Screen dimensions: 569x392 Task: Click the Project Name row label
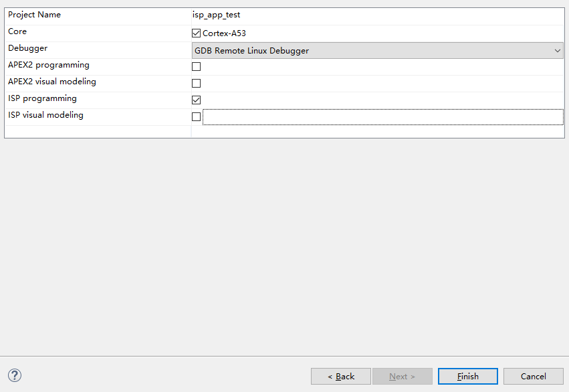pyautogui.click(x=34, y=15)
